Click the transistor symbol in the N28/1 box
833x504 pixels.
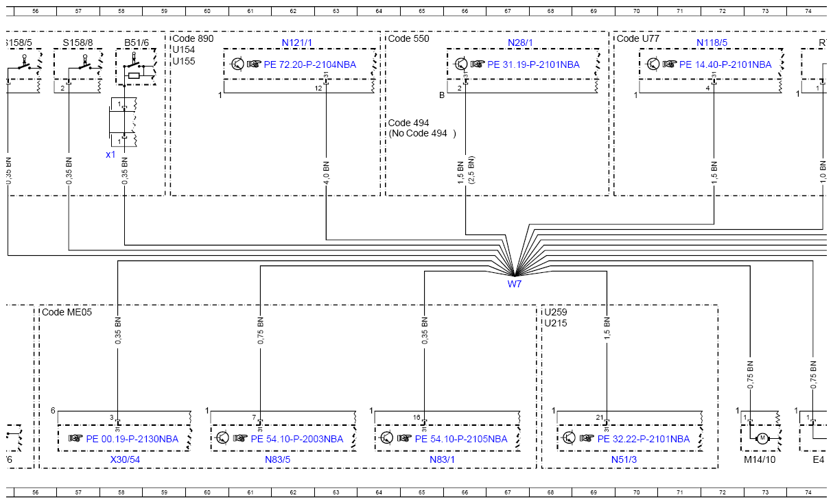[460, 64]
